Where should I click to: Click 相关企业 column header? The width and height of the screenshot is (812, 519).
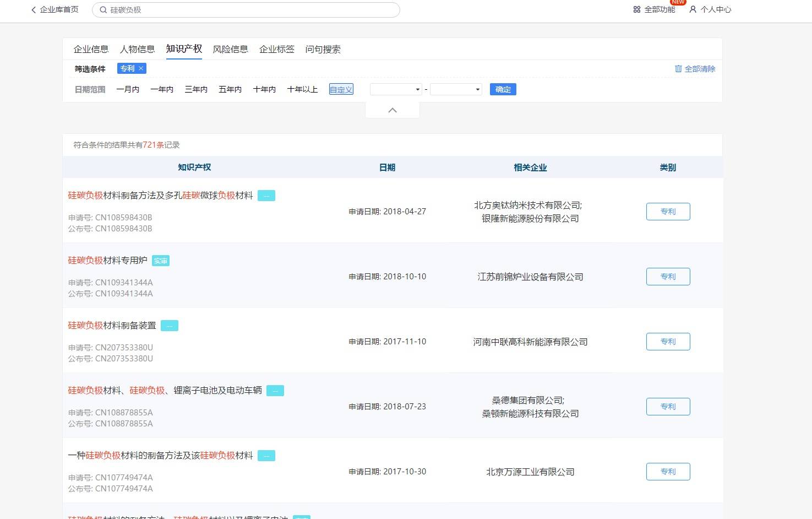point(530,167)
